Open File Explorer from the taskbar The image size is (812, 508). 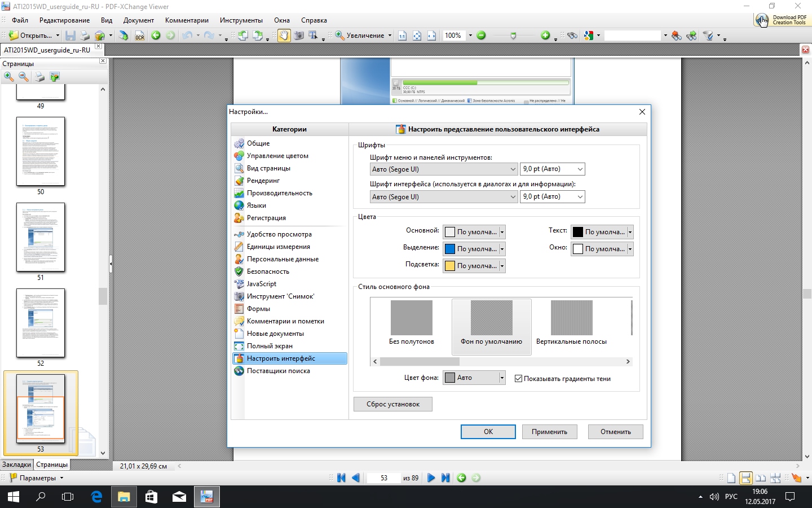click(123, 497)
